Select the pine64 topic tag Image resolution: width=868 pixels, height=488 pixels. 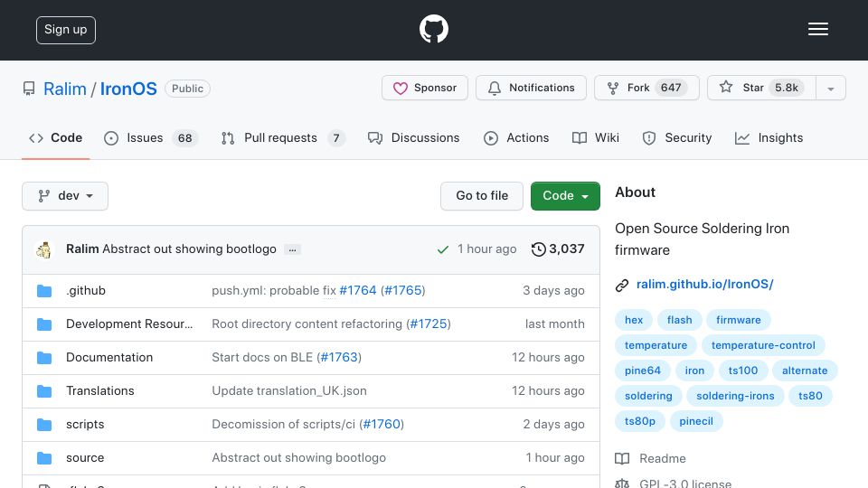[x=643, y=371]
